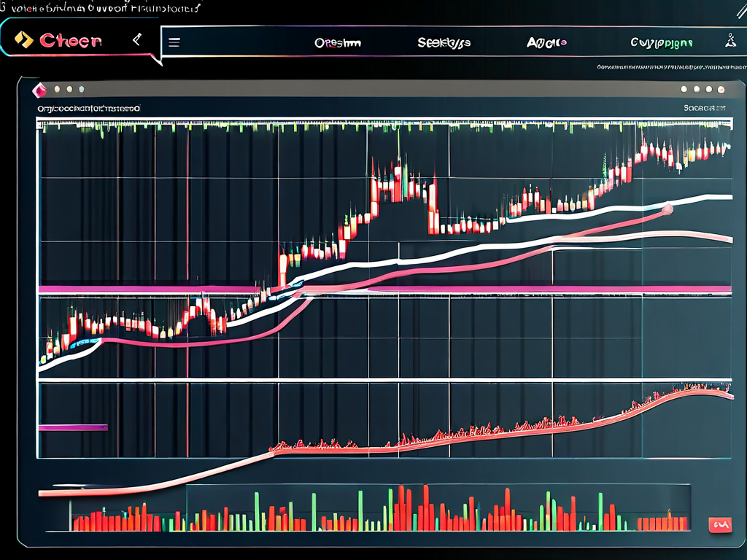
Task: Click first dot left of chart window title bar
Action: [58, 89]
